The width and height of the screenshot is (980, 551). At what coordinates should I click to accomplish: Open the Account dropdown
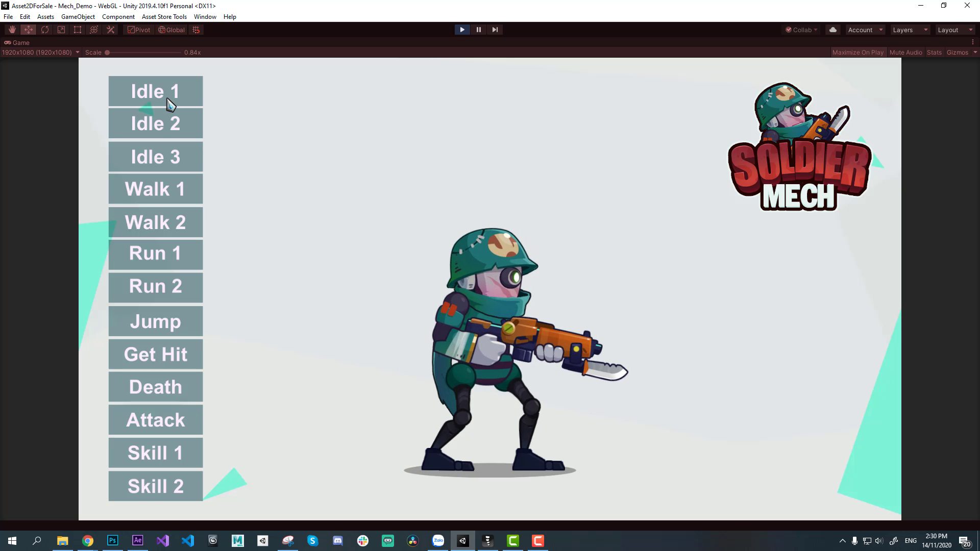tap(865, 30)
